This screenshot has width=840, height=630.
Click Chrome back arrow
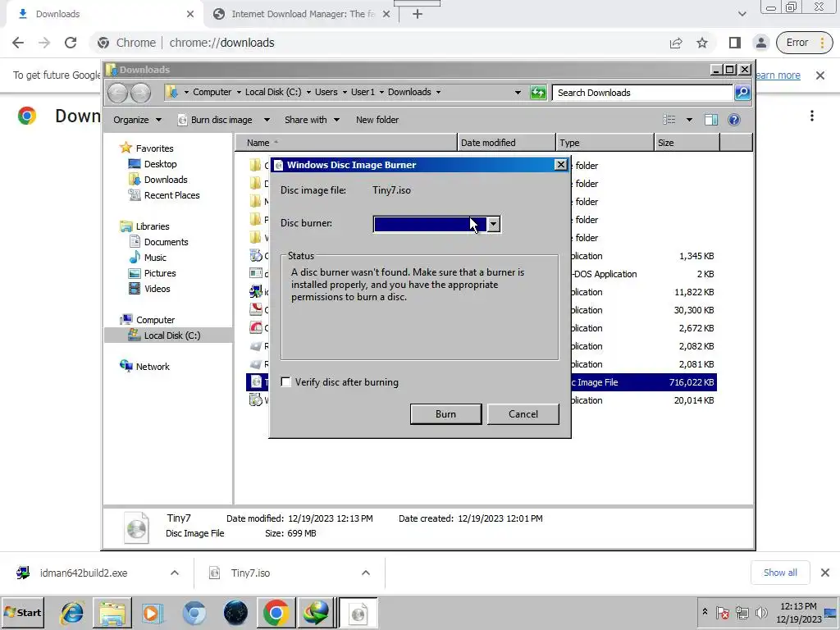18,43
